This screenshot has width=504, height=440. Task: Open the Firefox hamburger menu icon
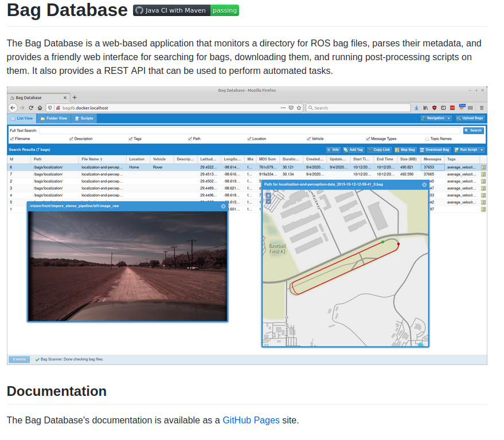tap(482, 108)
